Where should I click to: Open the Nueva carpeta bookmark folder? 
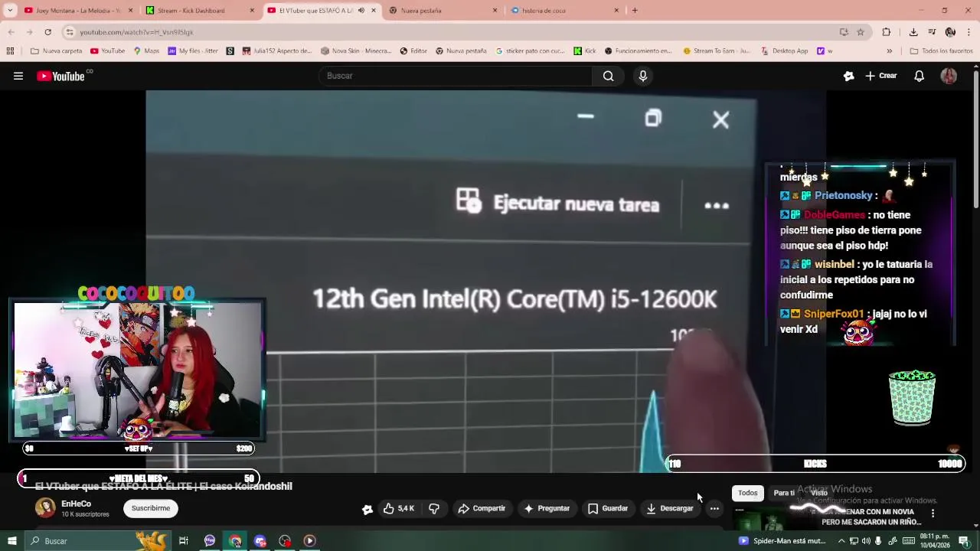click(x=57, y=51)
